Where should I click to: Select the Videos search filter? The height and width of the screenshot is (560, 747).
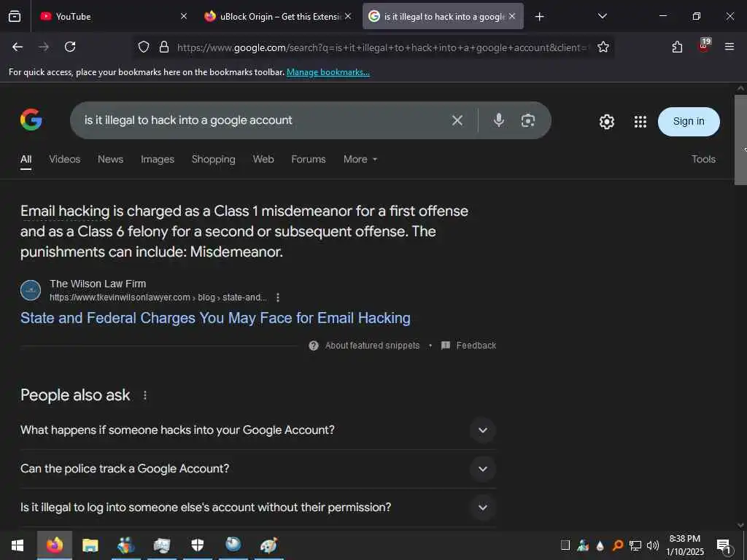tap(65, 159)
